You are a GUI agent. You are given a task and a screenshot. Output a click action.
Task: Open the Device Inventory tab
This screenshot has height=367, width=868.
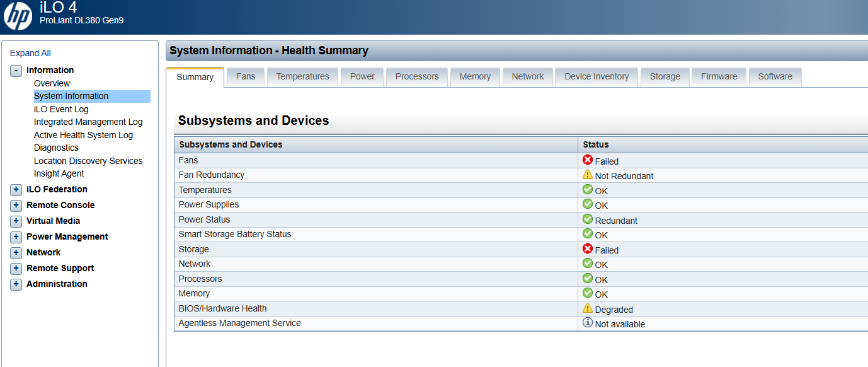[597, 76]
